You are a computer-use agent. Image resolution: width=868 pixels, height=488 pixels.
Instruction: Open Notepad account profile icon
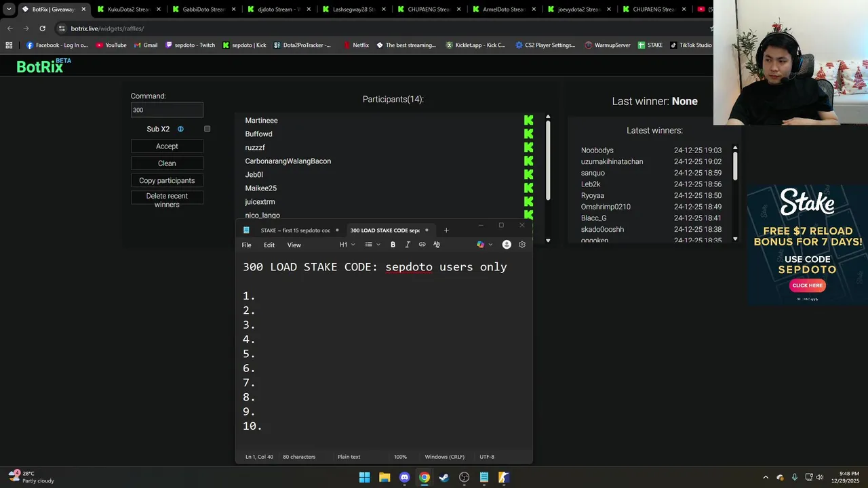click(x=507, y=245)
